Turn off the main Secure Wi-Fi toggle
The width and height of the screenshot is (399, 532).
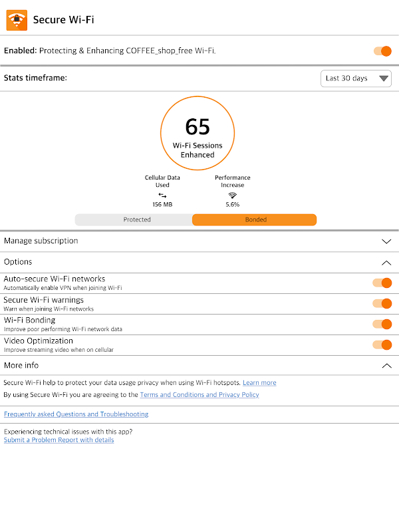coord(382,51)
